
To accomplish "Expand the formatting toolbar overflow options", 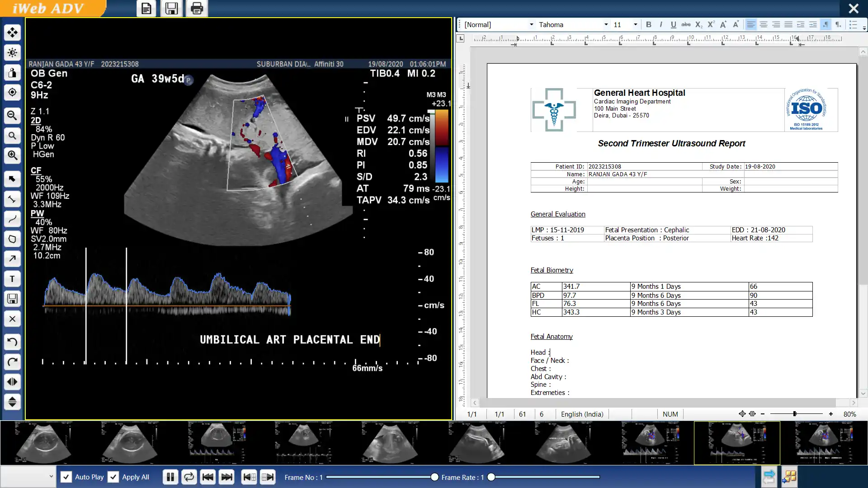I will pos(864,28).
